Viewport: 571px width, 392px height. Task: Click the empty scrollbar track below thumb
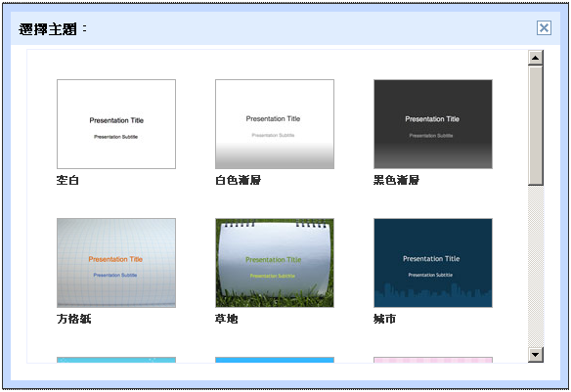pyautogui.click(x=536, y=266)
